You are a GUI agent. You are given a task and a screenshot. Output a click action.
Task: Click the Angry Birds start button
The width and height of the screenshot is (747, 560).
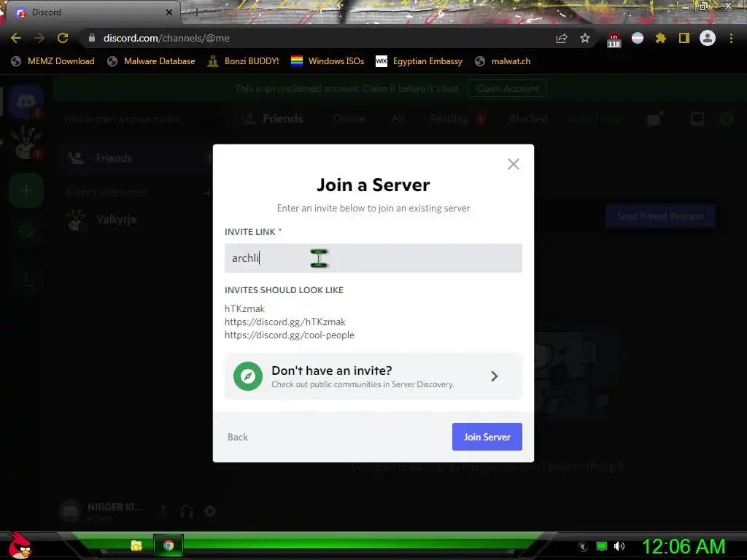[x=20, y=545]
